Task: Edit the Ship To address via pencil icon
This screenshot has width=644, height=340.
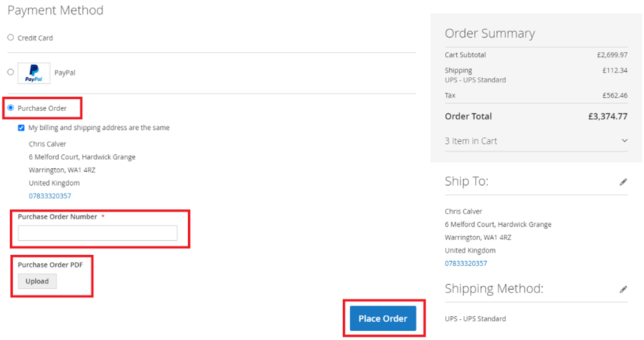Action: pos(624,182)
